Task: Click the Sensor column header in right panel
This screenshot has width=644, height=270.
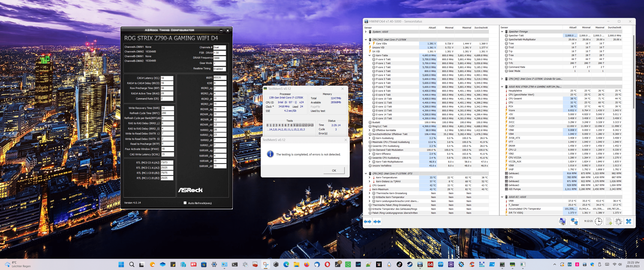Action: [531, 28]
